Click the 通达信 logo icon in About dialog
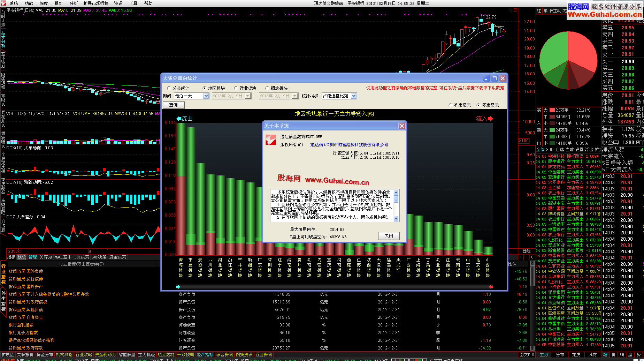Screen dimensions: 644x361 270,140
